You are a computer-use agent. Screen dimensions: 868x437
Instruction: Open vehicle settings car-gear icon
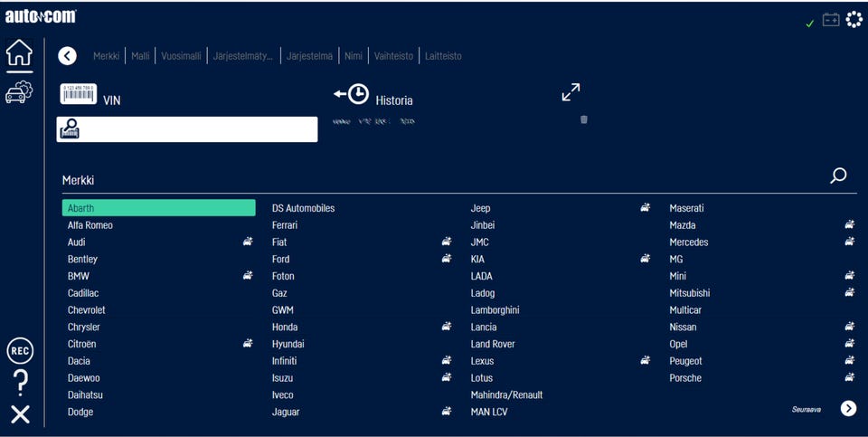coord(19,92)
